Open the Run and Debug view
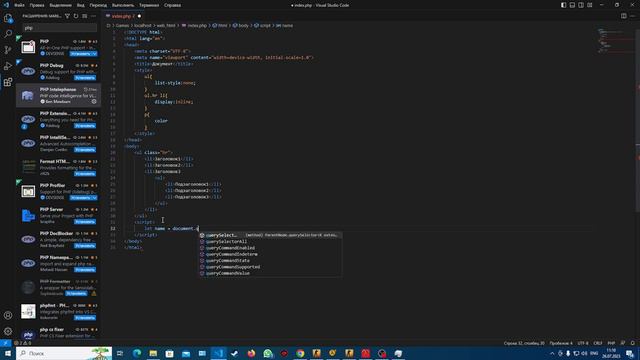The width and height of the screenshot is (640, 360). tap(8, 66)
